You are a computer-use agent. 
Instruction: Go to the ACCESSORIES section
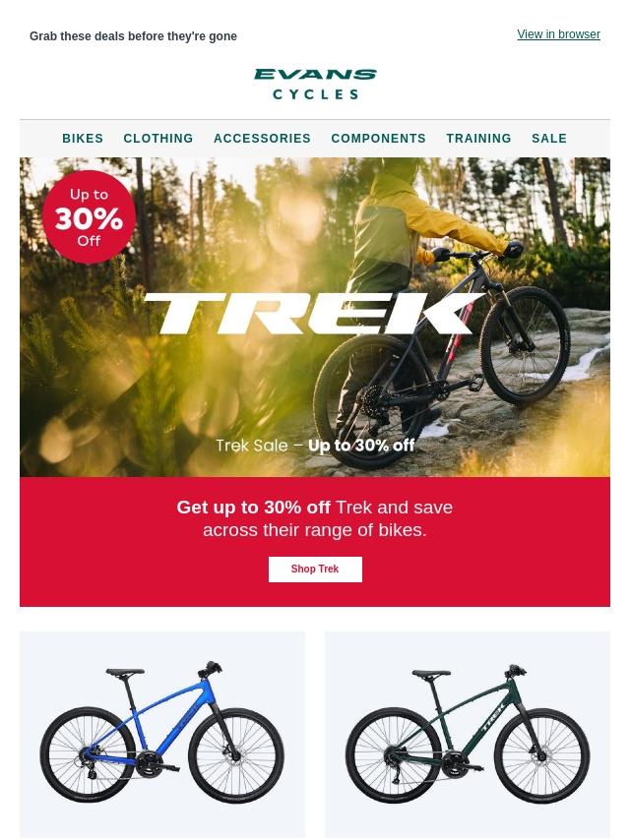pyautogui.click(x=262, y=139)
